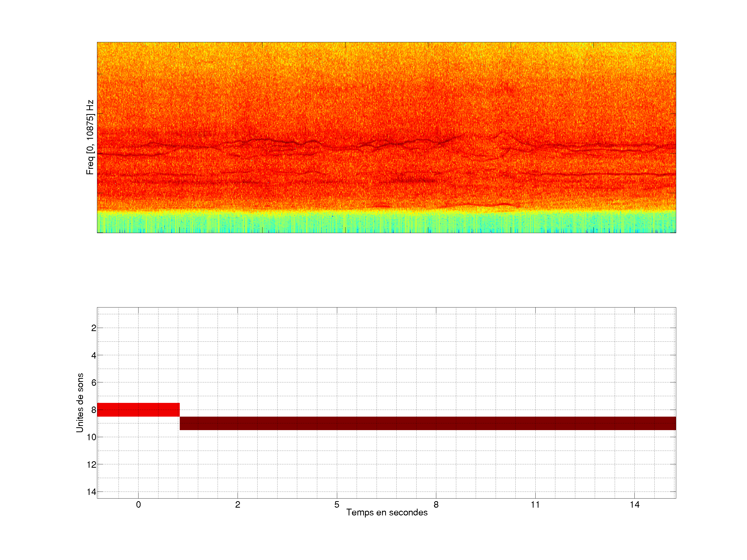Click the dark red bar at unit 9
The image size is (747, 560).
[427, 423]
